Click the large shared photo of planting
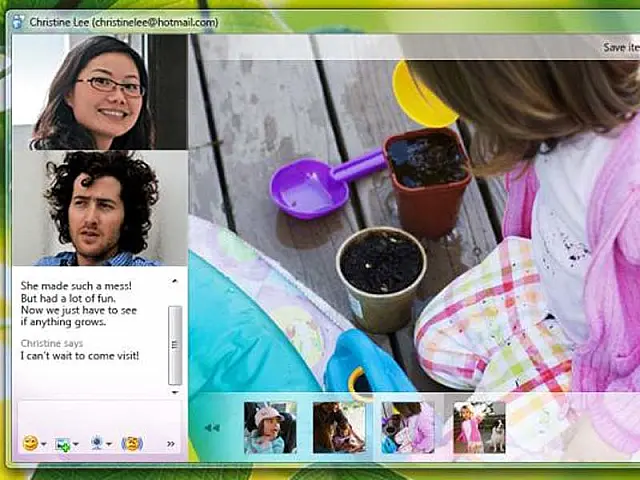The height and width of the screenshot is (480, 640). [x=414, y=227]
